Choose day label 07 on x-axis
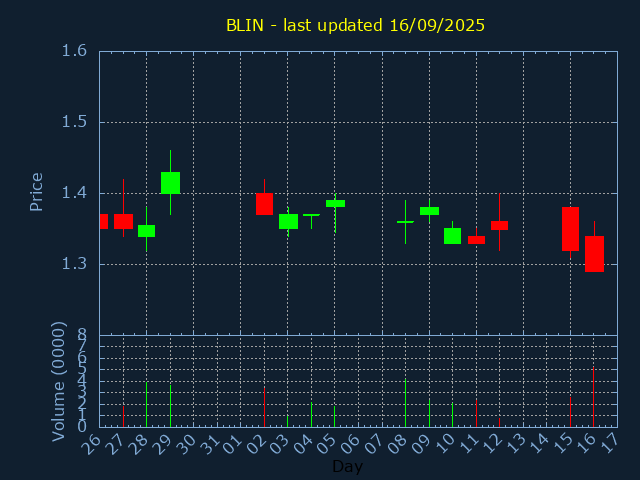640x480 pixels. [x=373, y=444]
